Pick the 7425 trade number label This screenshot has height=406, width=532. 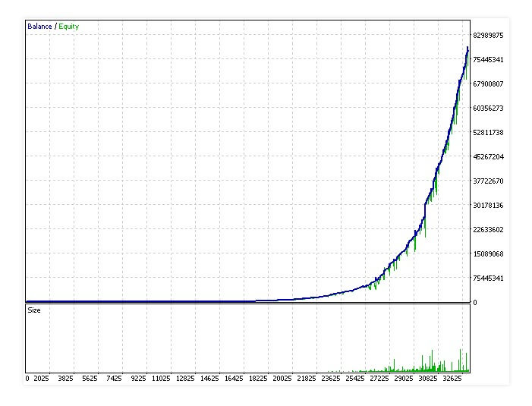114,378
